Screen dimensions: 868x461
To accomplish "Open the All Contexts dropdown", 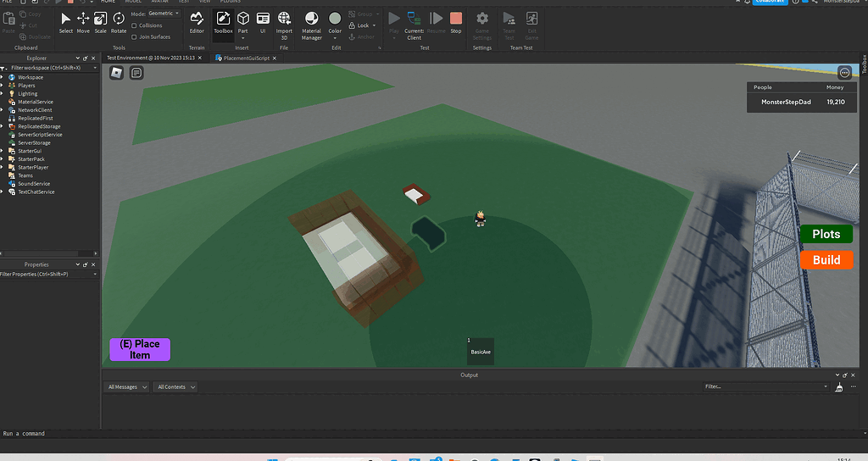I will [175, 386].
